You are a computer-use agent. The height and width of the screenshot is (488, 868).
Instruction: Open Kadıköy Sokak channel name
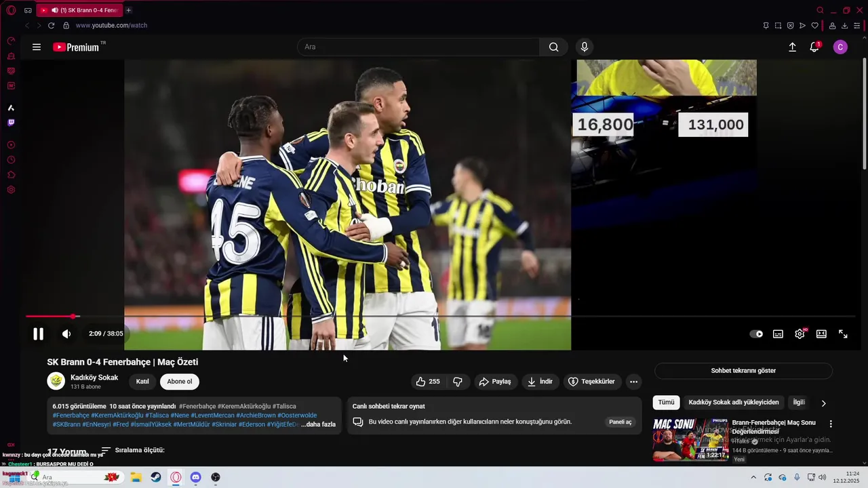click(x=94, y=378)
